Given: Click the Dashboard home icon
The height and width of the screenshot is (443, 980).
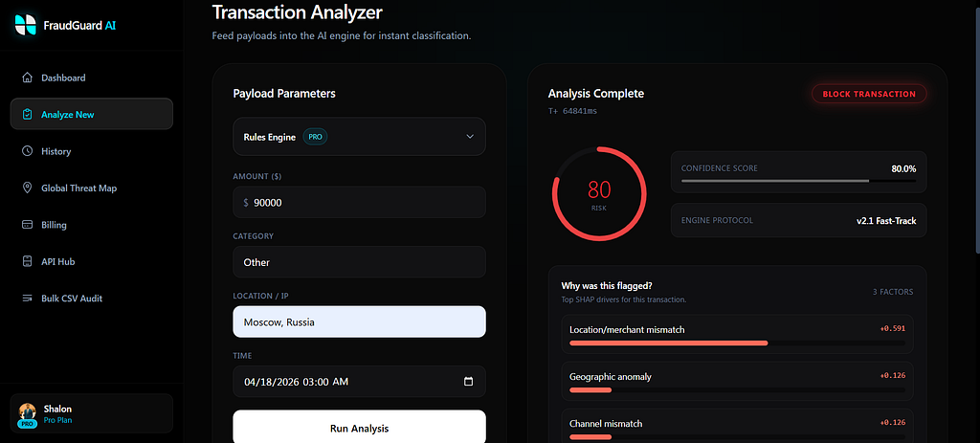Looking at the screenshot, I should (x=27, y=78).
